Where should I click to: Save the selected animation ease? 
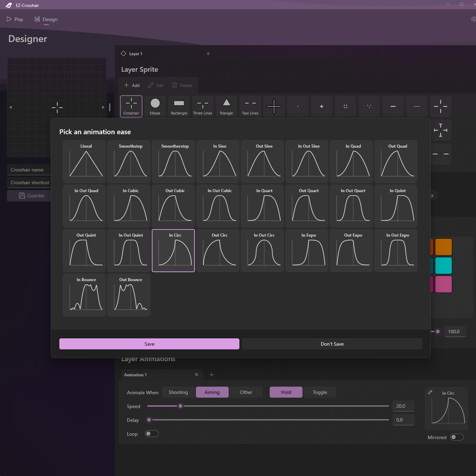click(149, 344)
